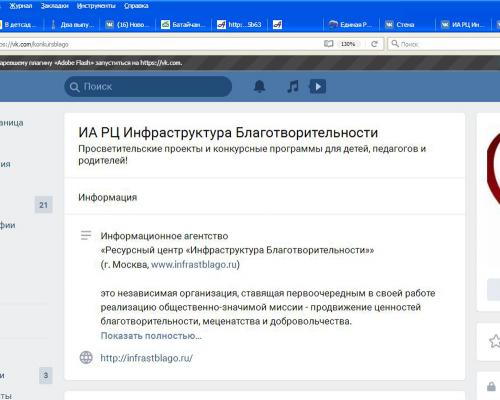The height and width of the screenshot is (400, 500).
Task: Switch to the В детсад... tab
Action: [x=20, y=25]
